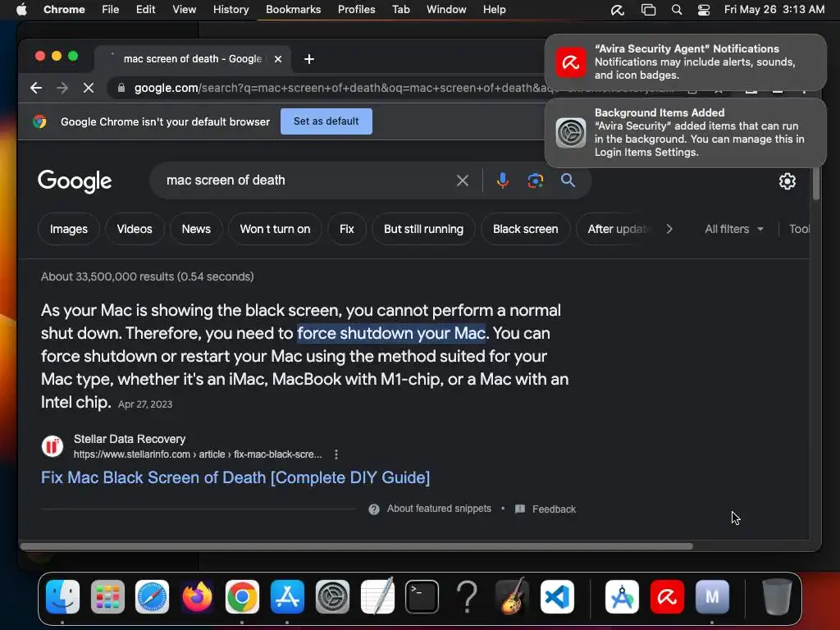Click the question mark dock icon
840x630 pixels.
(467, 596)
